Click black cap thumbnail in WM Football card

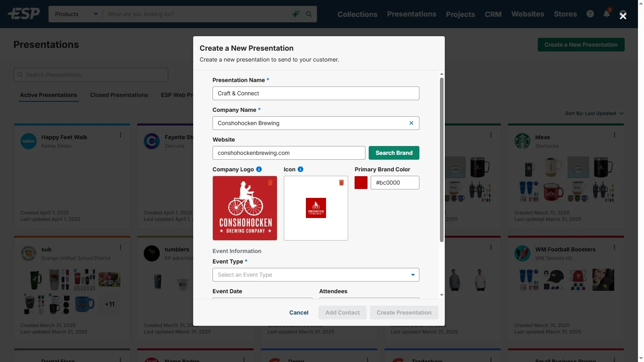click(x=553, y=279)
